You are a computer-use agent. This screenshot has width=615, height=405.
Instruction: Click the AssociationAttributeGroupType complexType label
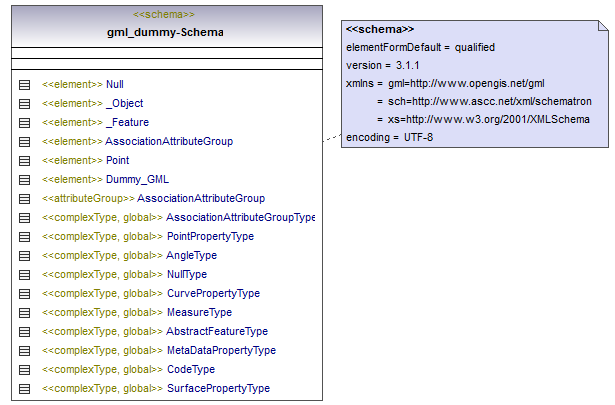(x=240, y=218)
